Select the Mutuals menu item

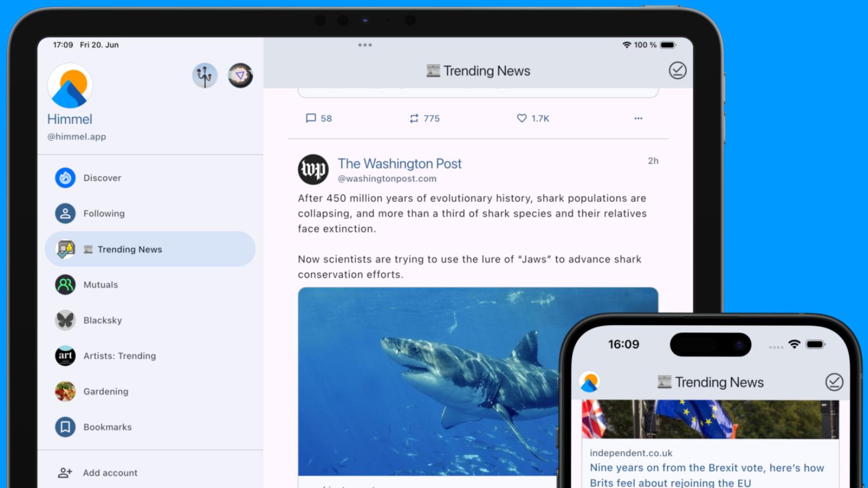150,284
